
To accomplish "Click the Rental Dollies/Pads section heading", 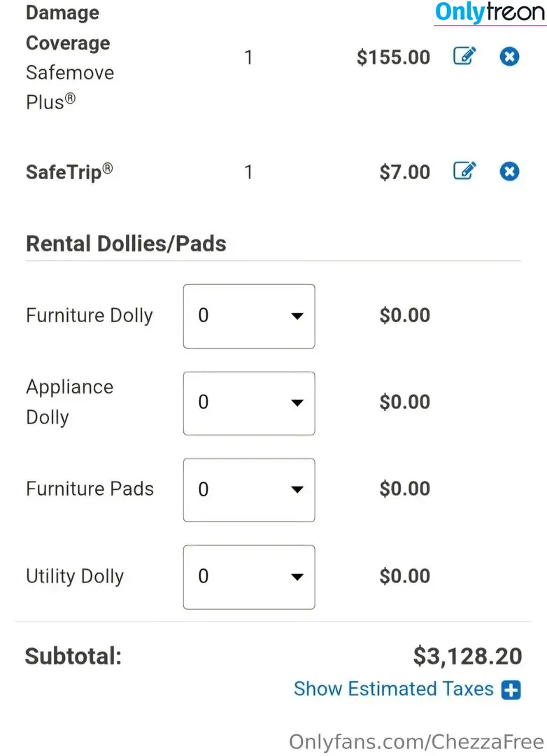I will 127,244.
